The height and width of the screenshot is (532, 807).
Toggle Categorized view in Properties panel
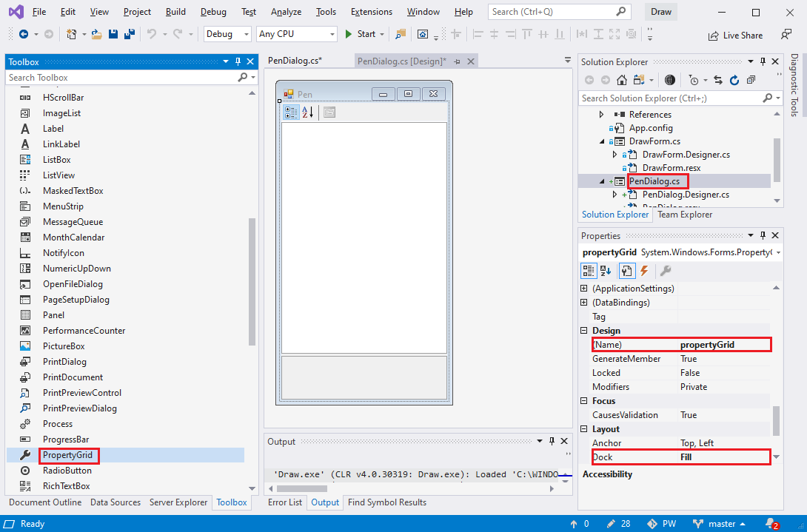(589, 271)
